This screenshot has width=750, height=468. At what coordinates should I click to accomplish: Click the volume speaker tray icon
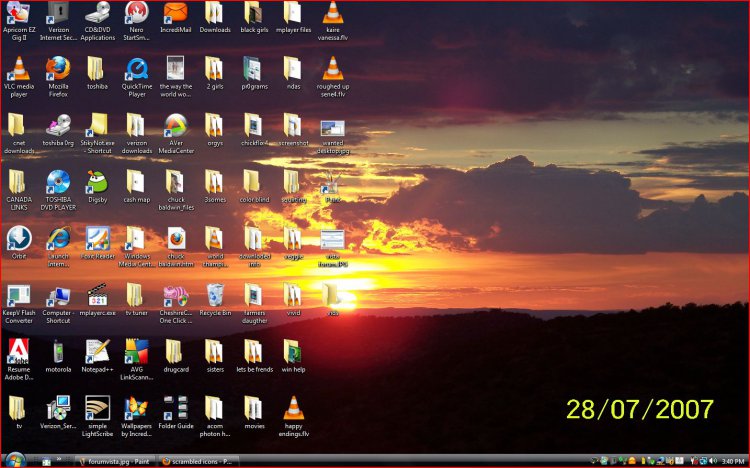coord(713,461)
